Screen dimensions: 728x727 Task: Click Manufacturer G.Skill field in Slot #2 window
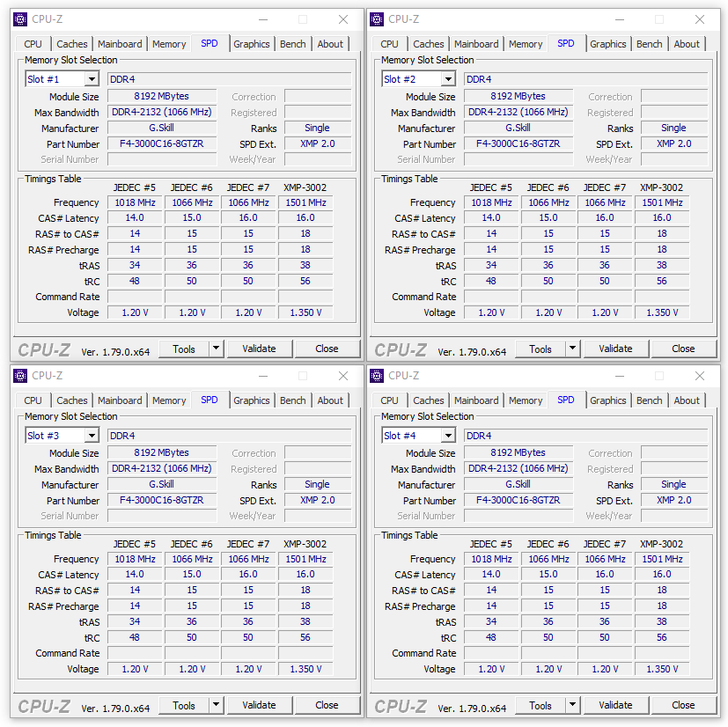[518, 129]
